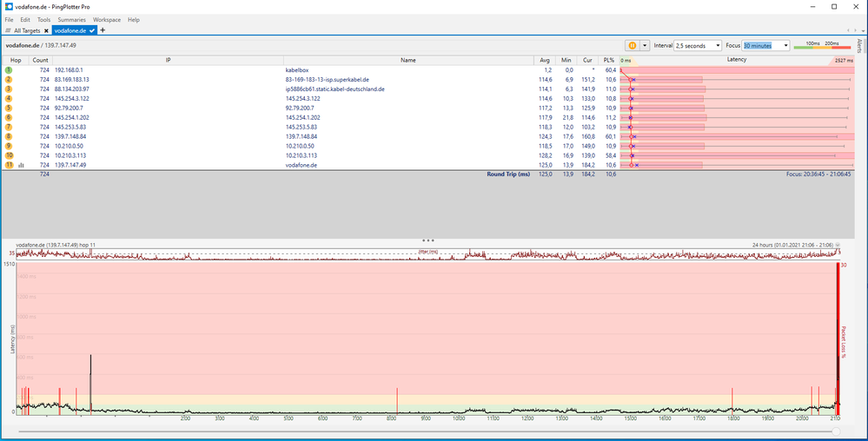This screenshot has width=868, height=441.
Task: Click the three-dot splitter handle above timeline
Action: (427, 240)
